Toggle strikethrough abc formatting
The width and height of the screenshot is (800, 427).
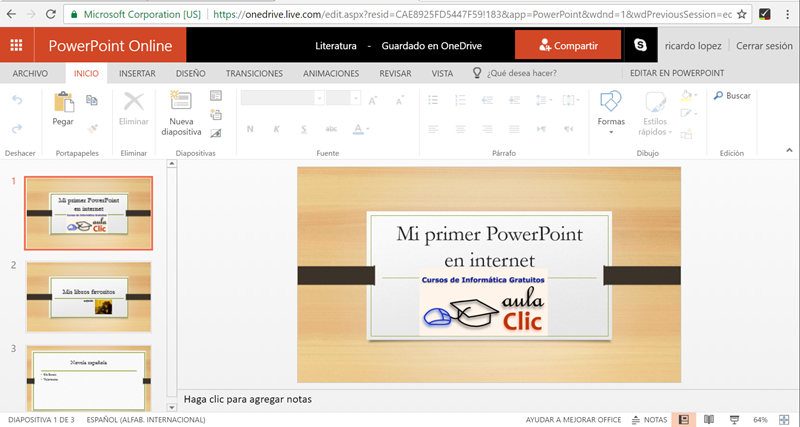click(x=331, y=129)
